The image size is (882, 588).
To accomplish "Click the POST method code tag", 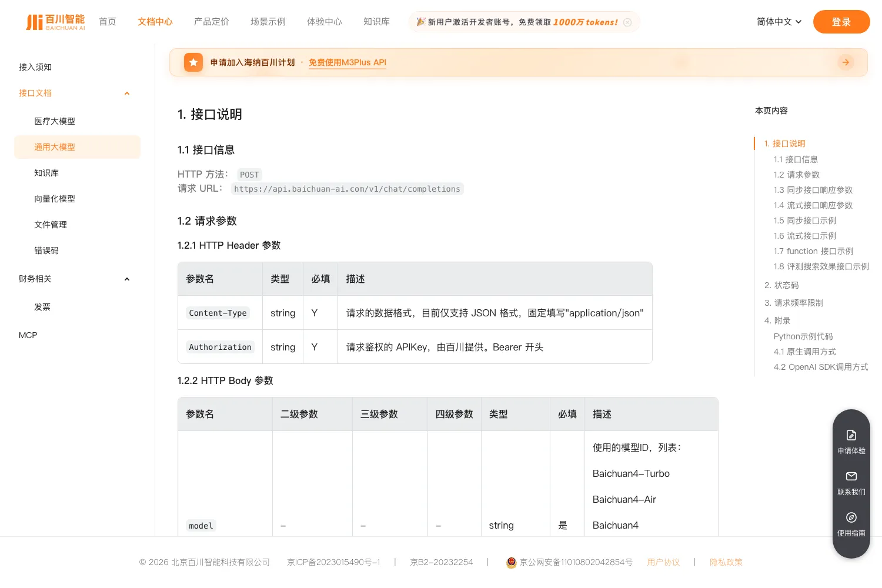I will pos(249,175).
